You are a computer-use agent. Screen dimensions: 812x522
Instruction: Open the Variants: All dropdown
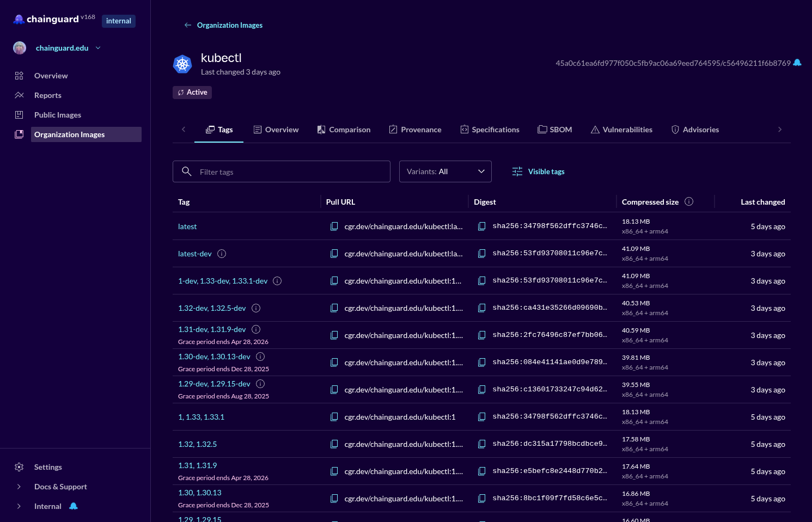point(445,171)
